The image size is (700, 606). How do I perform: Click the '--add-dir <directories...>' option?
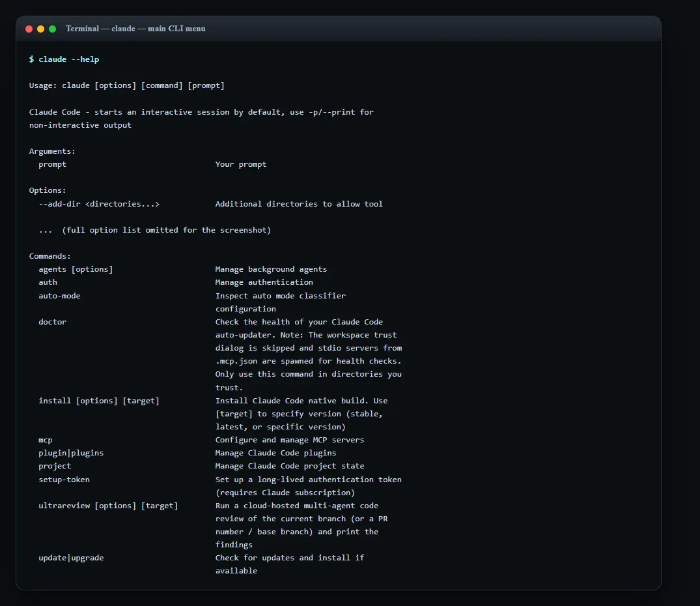point(99,204)
